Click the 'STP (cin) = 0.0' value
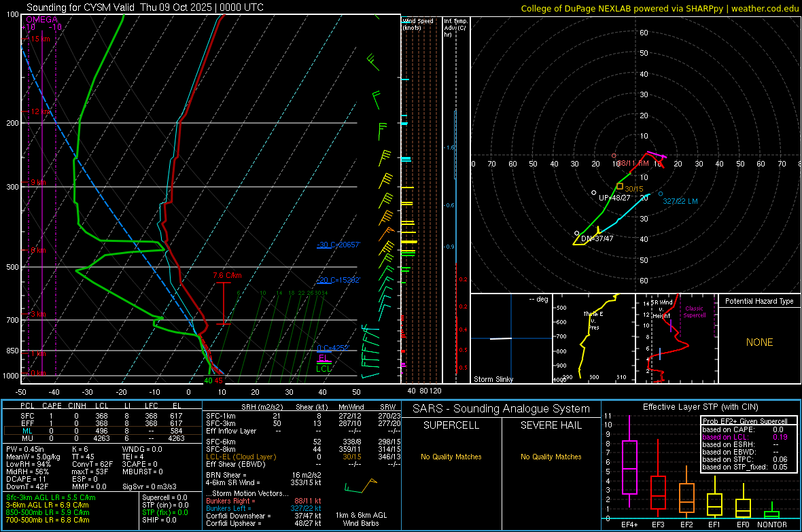The image size is (802, 532). [166, 505]
